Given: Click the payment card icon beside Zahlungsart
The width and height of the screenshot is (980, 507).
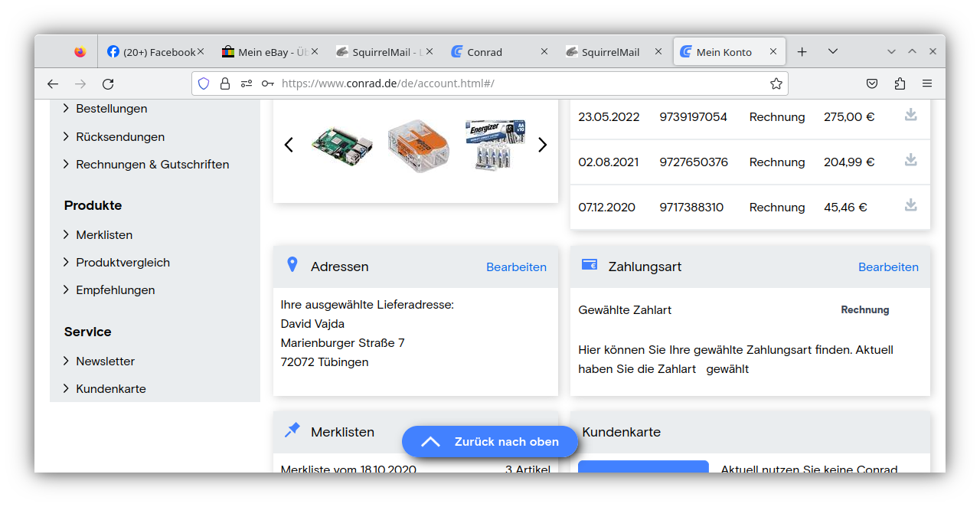Looking at the screenshot, I should pos(590,264).
